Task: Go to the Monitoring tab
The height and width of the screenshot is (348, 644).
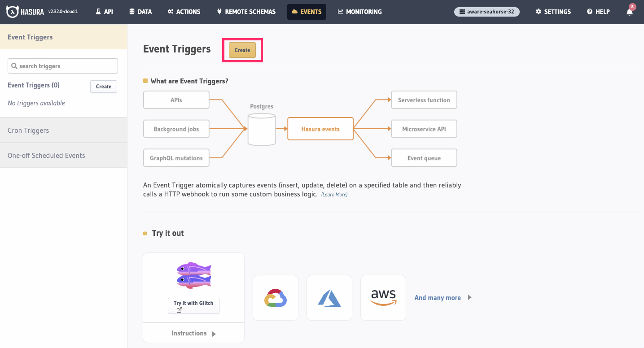Action: [359, 12]
